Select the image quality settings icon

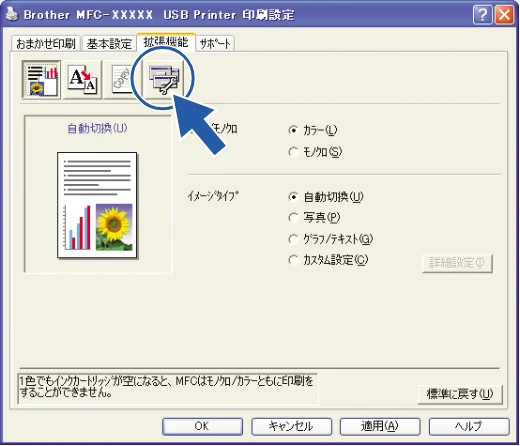point(41,80)
